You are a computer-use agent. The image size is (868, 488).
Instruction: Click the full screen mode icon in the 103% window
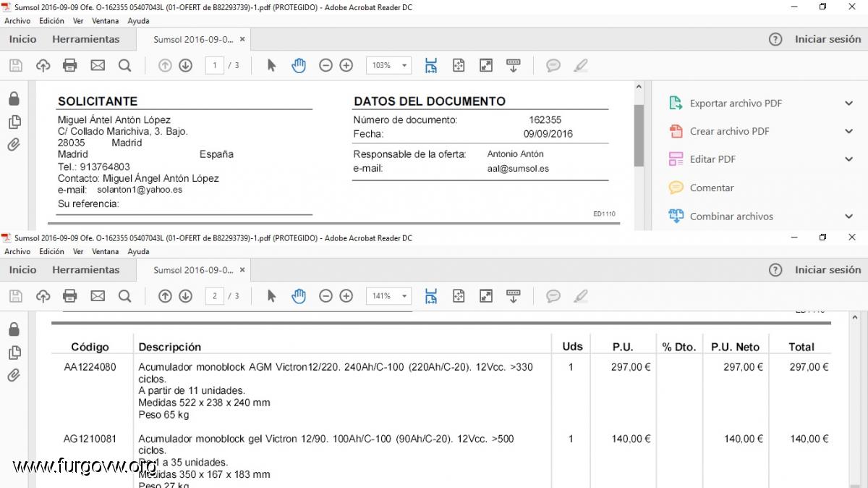point(486,66)
